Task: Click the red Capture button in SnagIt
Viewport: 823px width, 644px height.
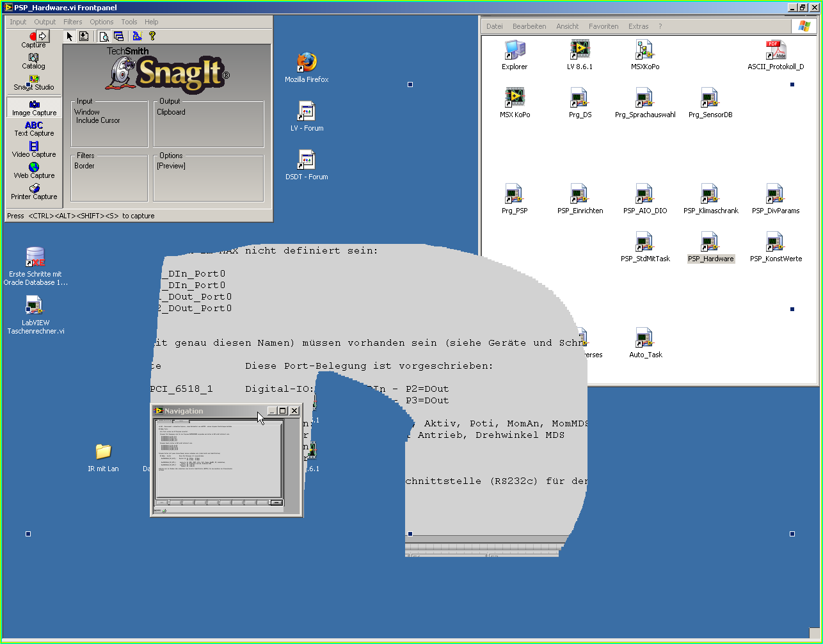Action: coord(34,37)
